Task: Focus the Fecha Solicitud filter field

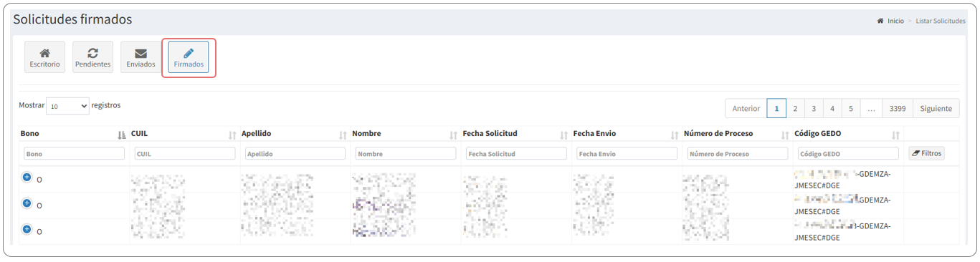Action: pyautogui.click(x=516, y=154)
